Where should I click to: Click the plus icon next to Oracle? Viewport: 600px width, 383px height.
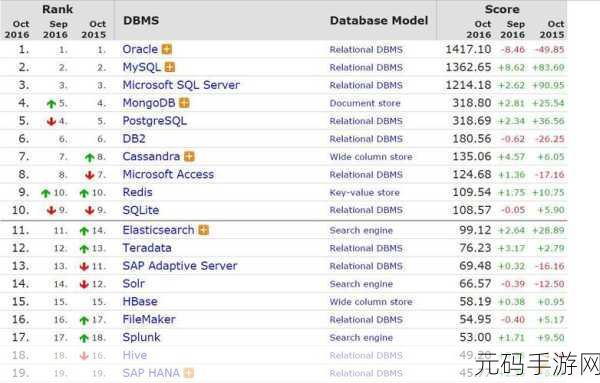click(167, 49)
